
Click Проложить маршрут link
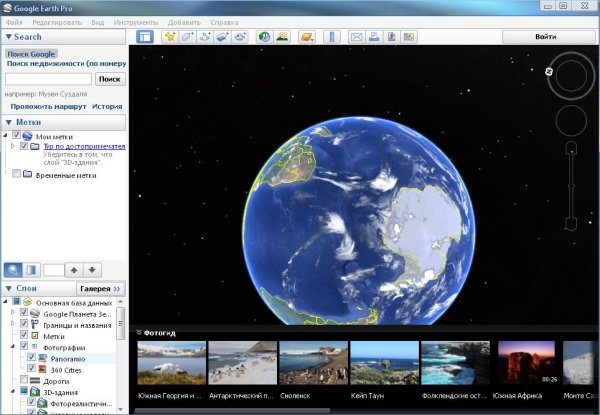(x=48, y=106)
